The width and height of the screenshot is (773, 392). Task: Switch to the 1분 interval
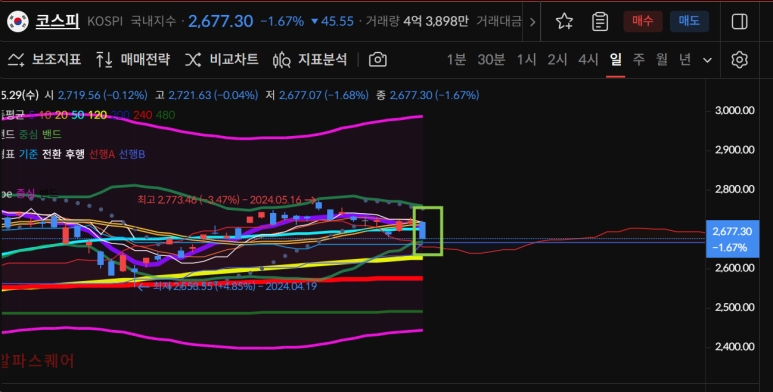point(456,60)
